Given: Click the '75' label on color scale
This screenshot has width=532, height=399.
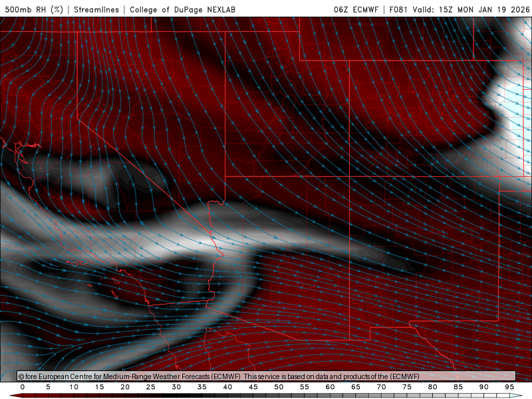Looking at the screenshot, I should pos(407,387).
